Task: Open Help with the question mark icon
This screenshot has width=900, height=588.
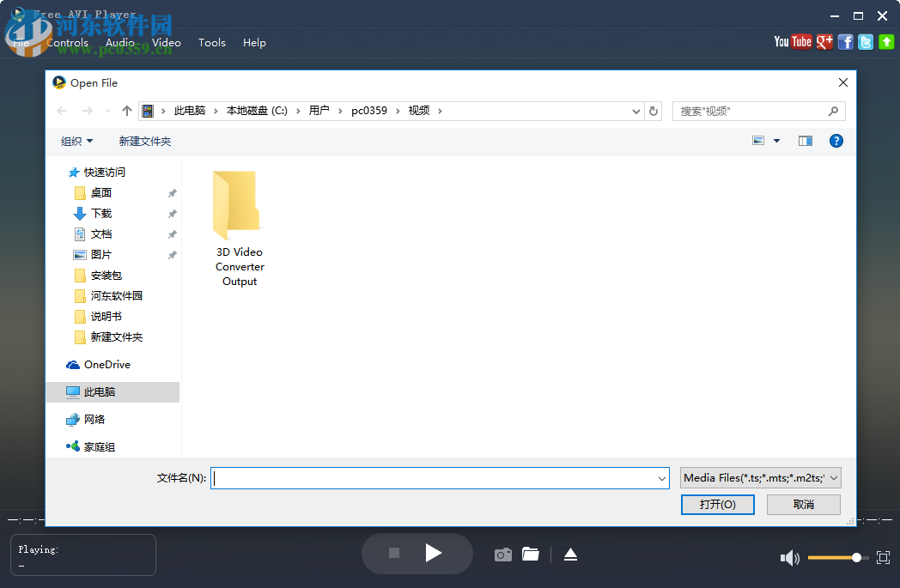Action: point(836,140)
